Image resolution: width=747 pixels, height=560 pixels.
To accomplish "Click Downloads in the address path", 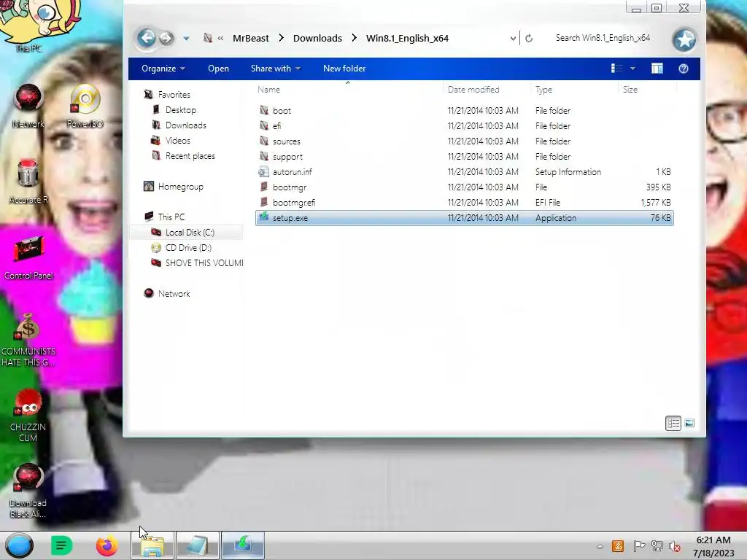I will click(x=317, y=38).
